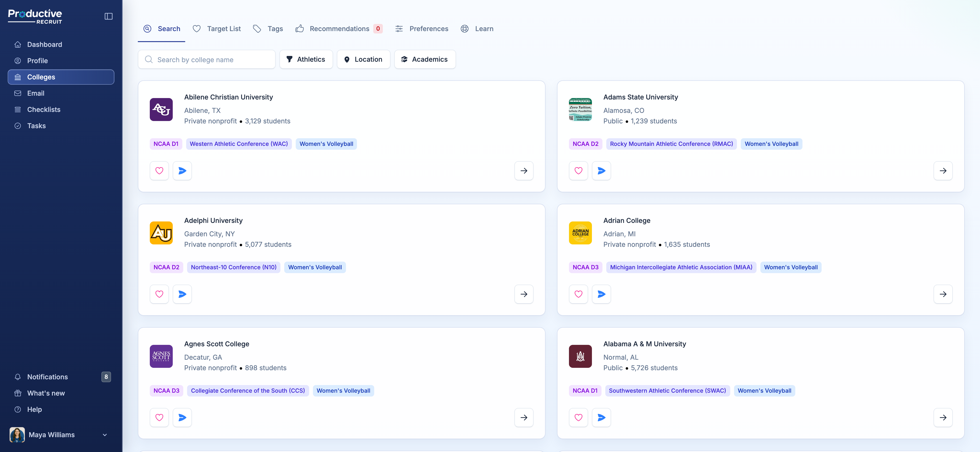Screen dimensions: 980x452
Task: Open Adrian College details arrow
Action: point(943,294)
